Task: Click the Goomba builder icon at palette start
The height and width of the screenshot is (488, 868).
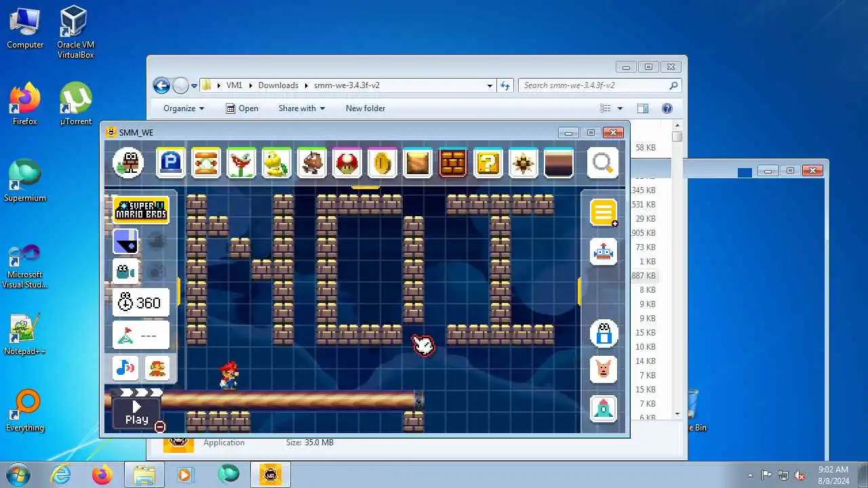Action: coord(128,163)
